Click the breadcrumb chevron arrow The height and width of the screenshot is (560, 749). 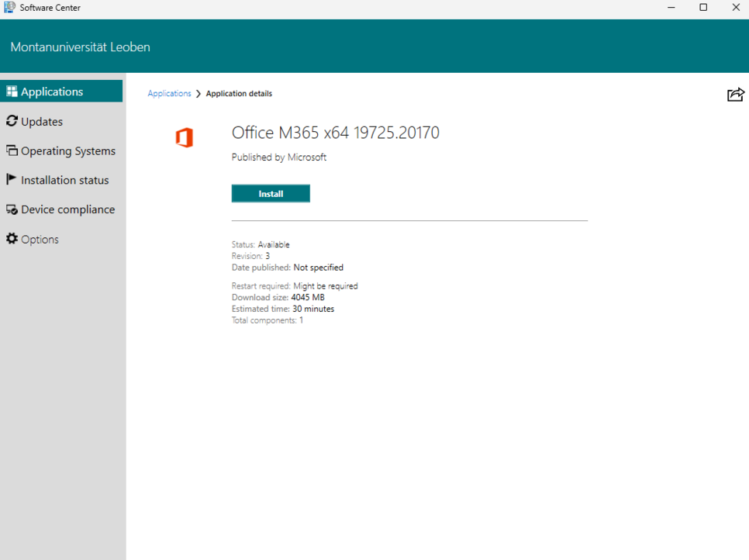pos(198,94)
